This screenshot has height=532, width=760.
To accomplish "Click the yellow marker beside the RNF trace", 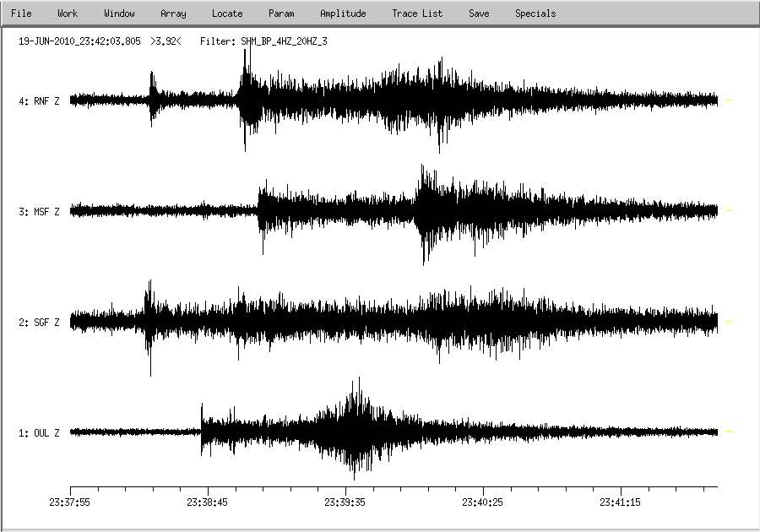I will [730, 100].
